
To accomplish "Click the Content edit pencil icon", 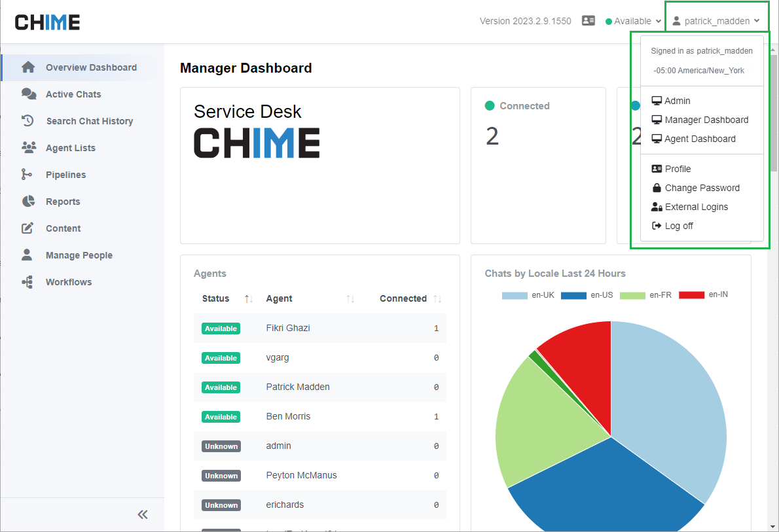I will (27, 228).
